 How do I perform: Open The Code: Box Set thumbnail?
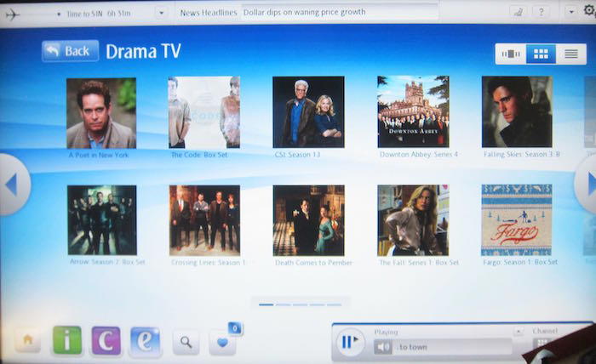pyautogui.click(x=204, y=112)
